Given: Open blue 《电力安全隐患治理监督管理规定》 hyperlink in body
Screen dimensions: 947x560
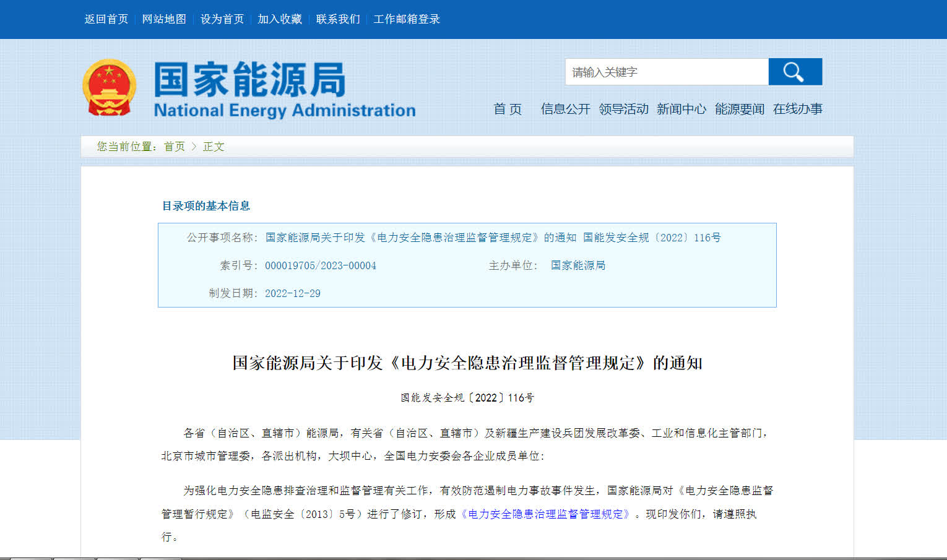Looking at the screenshot, I should [545, 514].
